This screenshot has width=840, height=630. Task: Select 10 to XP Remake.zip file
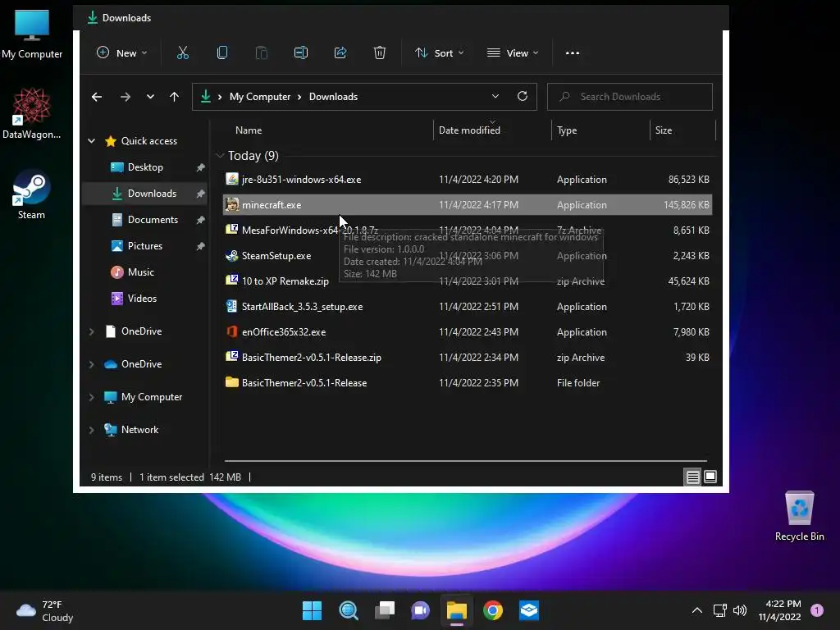[467, 281]
